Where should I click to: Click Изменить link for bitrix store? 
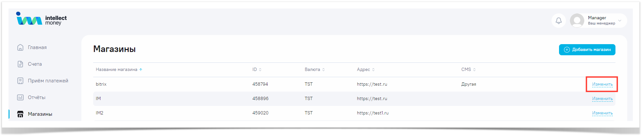(x=602, y=84)
